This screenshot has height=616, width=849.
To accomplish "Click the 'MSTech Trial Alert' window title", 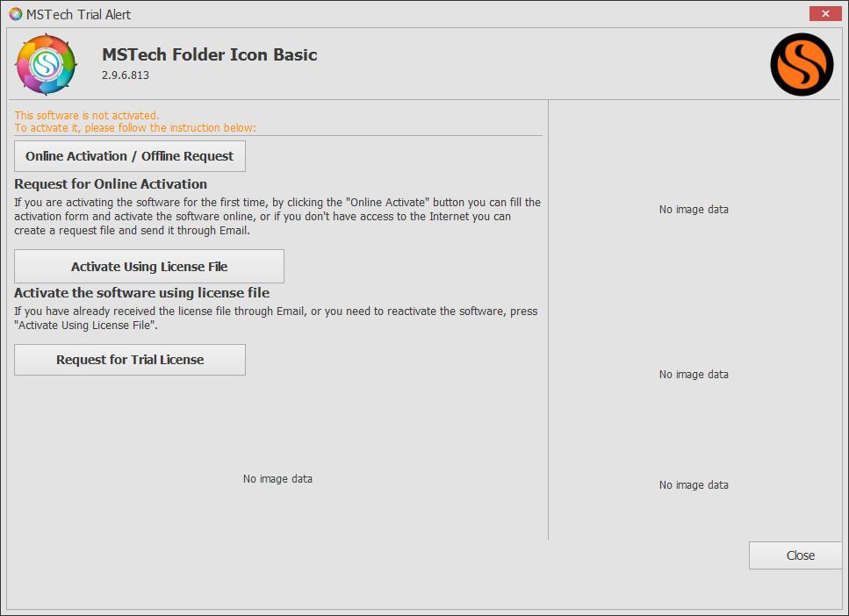I will coord(80,14).
